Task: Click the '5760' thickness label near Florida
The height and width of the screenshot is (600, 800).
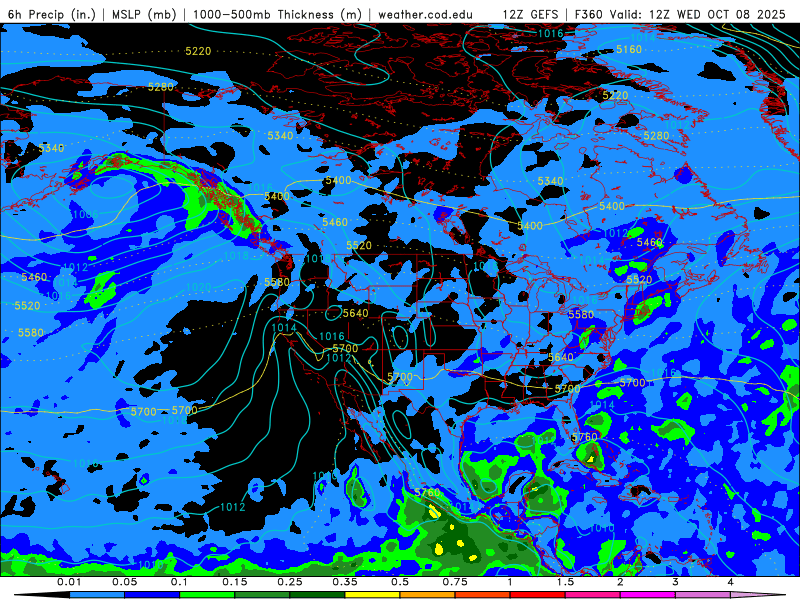Action: click(584, 437)
